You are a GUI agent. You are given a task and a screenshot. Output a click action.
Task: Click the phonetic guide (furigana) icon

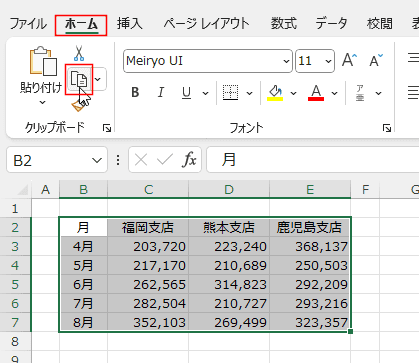[x=360, y=93]
